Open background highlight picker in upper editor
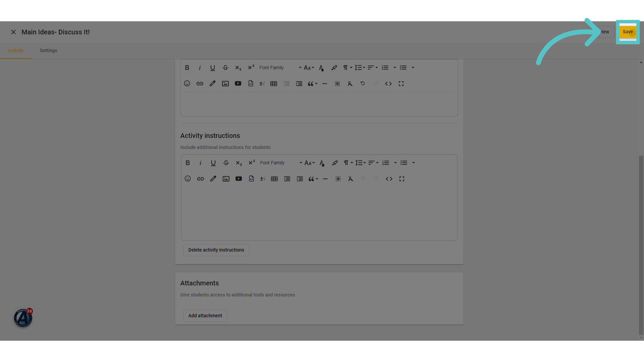644x362 pixels. point(334,68)
